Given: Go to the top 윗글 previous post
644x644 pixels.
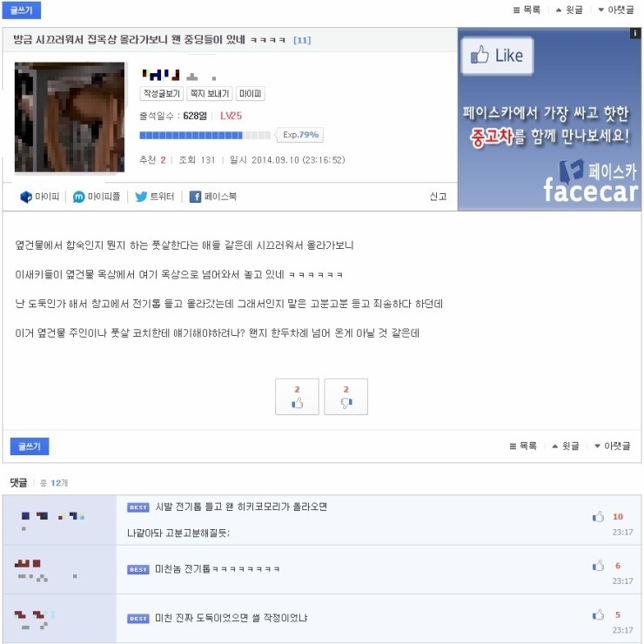Looking at the screenshot, I should pos(569,10).
